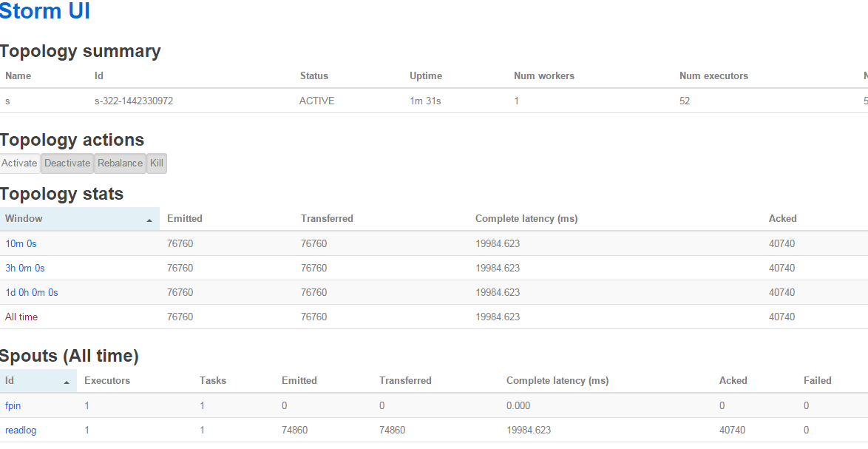The height and width of the screenshot is (449, 868).
Task: Click Status header in topology summary
Action: pos(314,76)
